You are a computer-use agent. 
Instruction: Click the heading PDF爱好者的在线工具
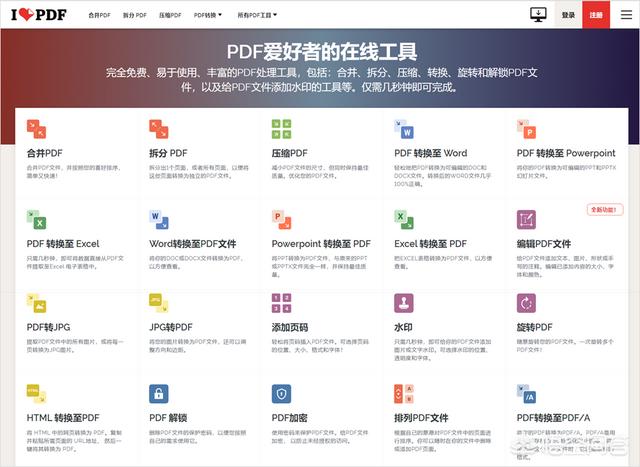(x=322, y=51)
